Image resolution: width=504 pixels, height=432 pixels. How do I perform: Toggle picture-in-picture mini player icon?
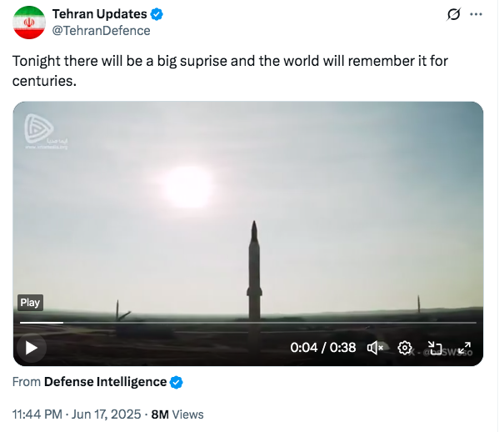click(434, 348)
